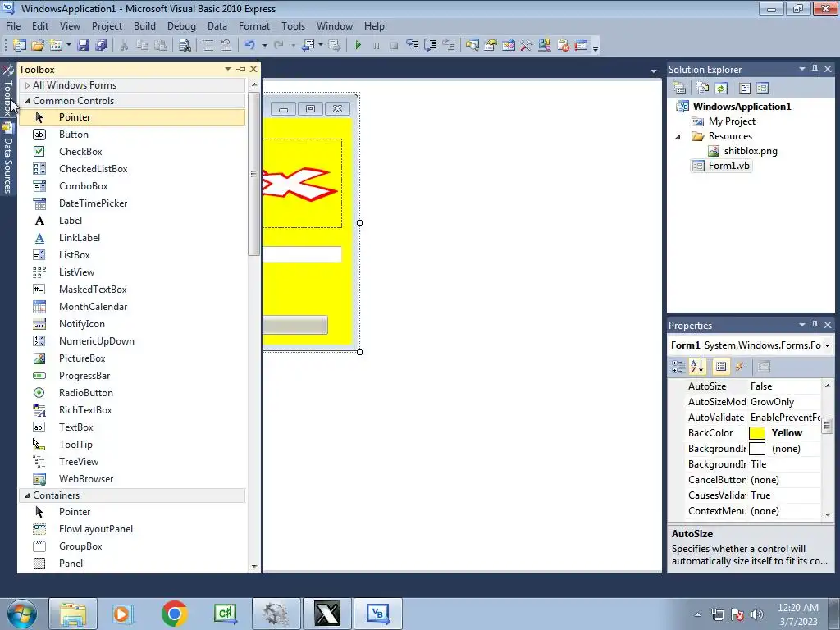
Task: Open the Undo history dropdown arrow
Action: tap(265, 46)
